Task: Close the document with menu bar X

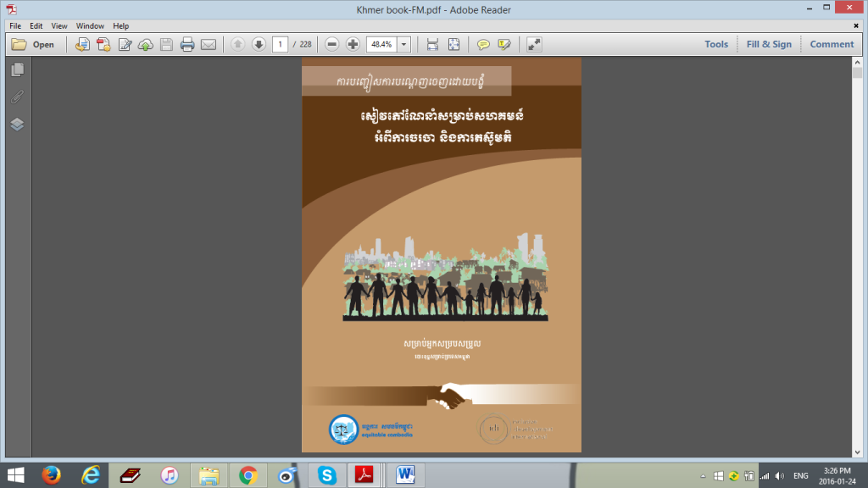Action: (856, 25)
